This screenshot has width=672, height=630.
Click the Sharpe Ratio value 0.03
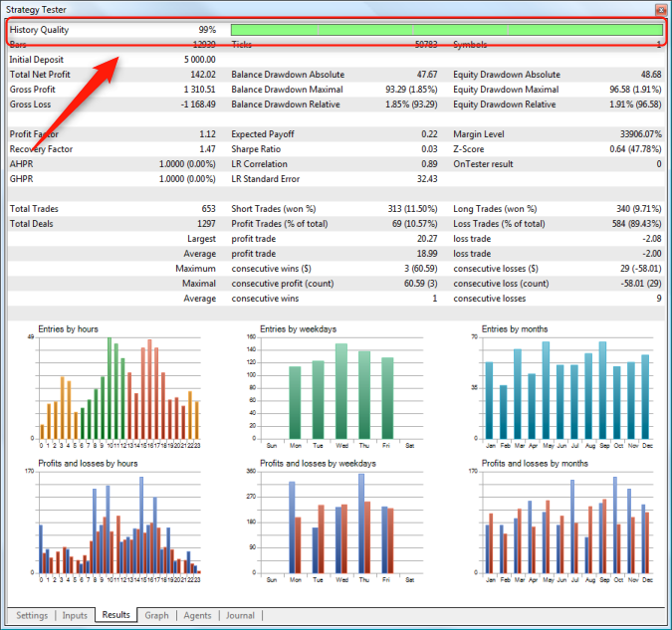[x=429, y=149]
